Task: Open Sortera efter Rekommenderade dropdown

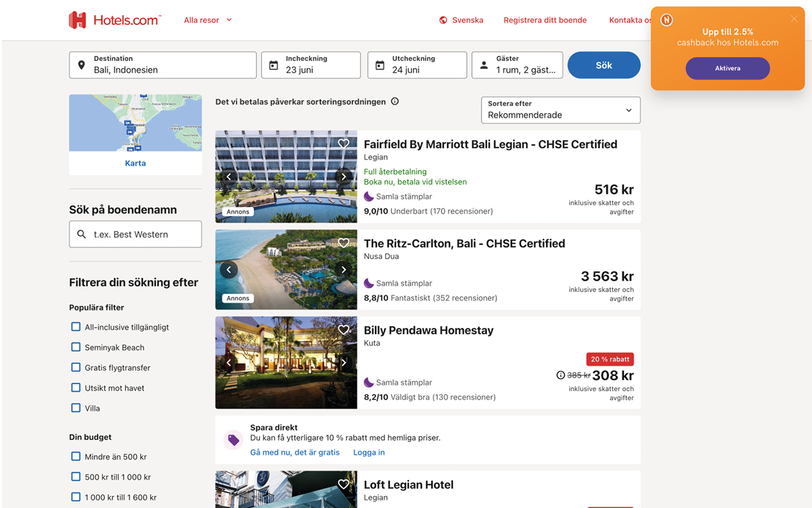Action: (561, 110)
